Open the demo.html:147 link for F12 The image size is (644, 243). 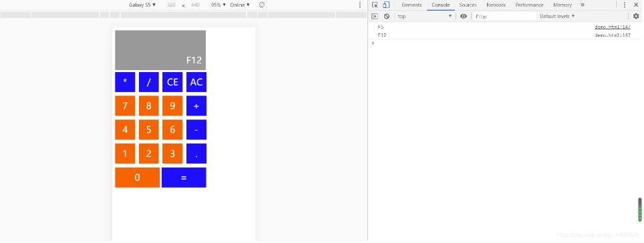(613, 35)
